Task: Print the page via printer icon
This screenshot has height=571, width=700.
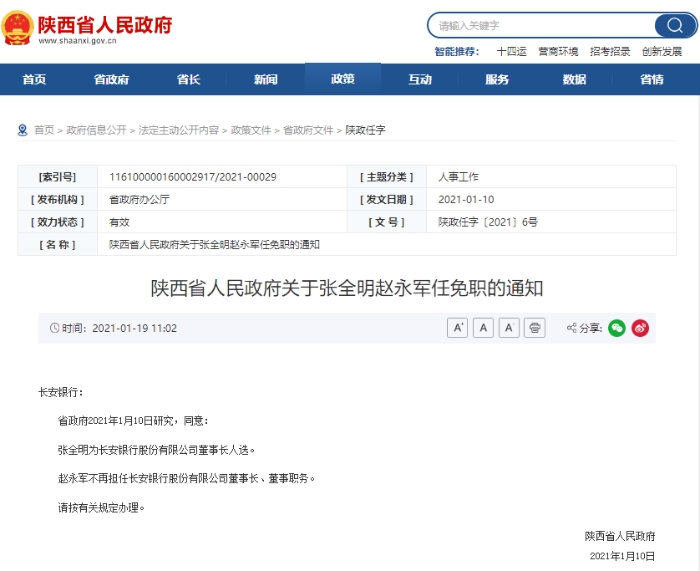Action: tap(535, 328)
